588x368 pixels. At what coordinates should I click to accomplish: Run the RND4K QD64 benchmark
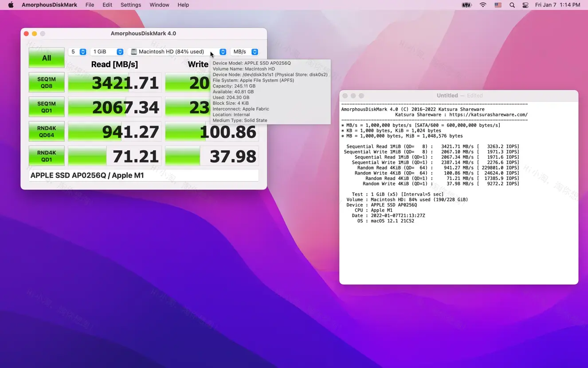click(x=46, y=131)
